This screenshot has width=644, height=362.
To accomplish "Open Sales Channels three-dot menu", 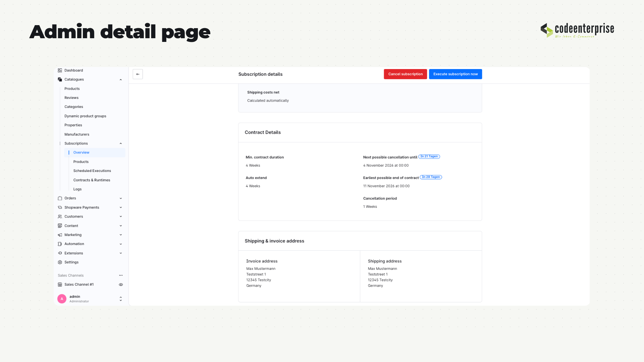I will 121,276.
